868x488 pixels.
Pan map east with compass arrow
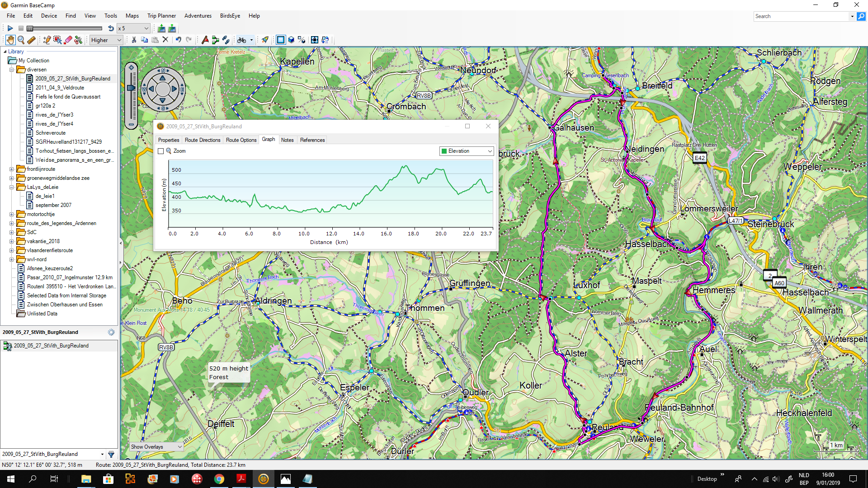point(175,89)
